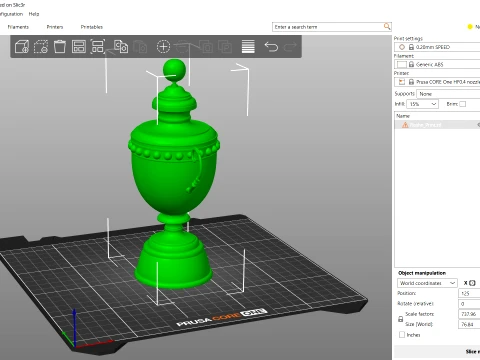The width and height of the screenshot is (480, 360).
Task: Open the World coordinates dropdown
Action: coord(427,283)
